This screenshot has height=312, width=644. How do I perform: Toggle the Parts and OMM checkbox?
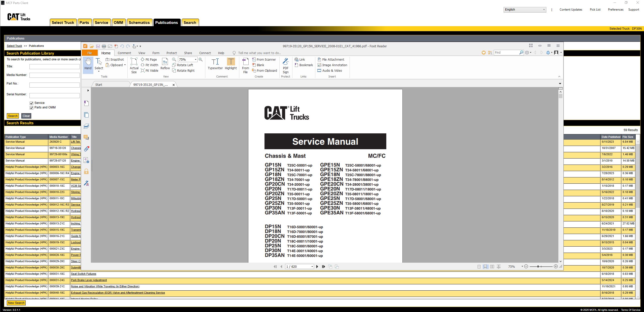tap(31, 108)
